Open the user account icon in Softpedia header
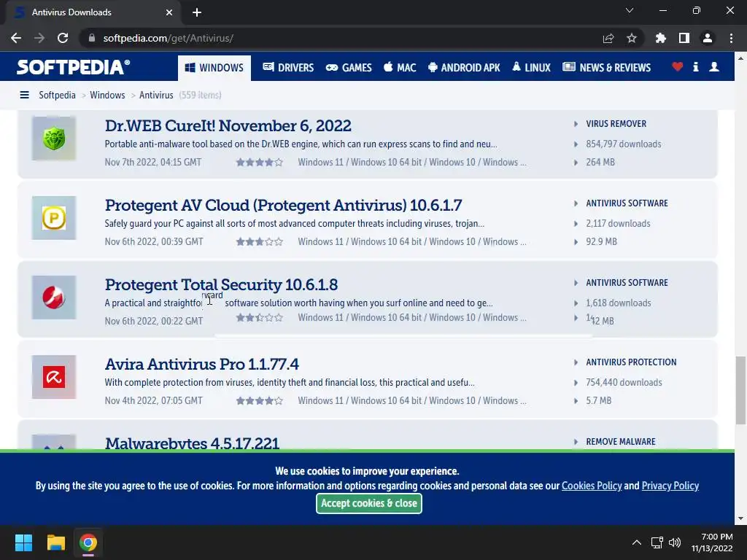 pyautogui.click(x=713, y=67)
